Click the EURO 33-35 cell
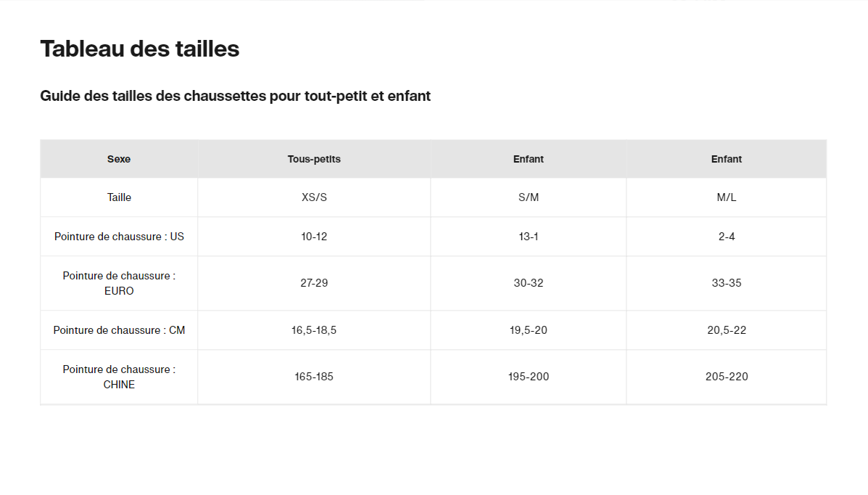The width and height of the screenshot is (868, 495). coord(727,283)
